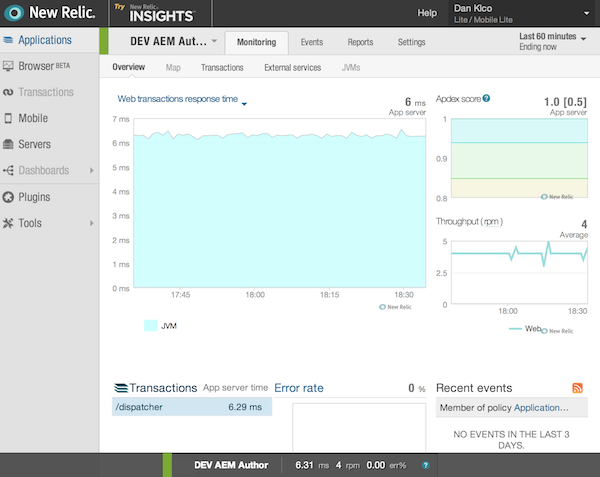Click the 0.00 err% value in status bar

(386, 465)
